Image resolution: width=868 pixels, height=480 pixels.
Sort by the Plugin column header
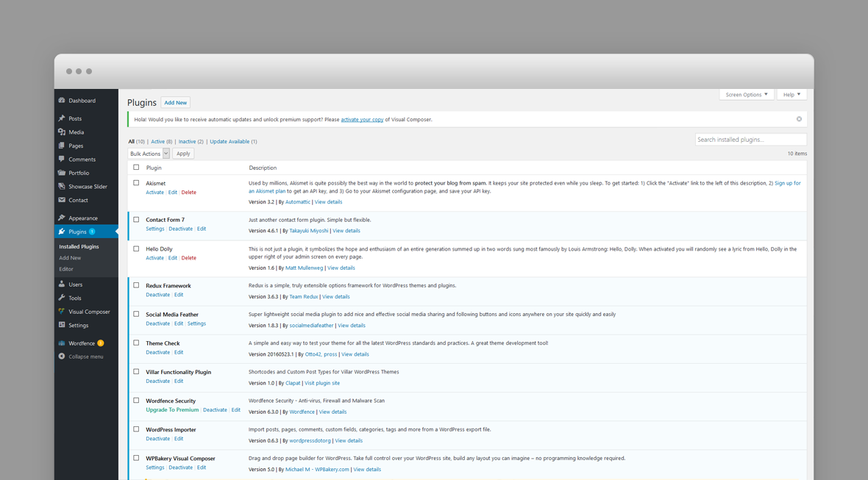(154, 168)
